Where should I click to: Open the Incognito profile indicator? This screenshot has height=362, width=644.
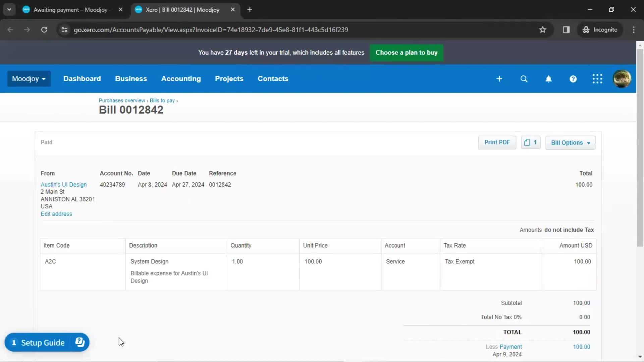click(600, 30)
